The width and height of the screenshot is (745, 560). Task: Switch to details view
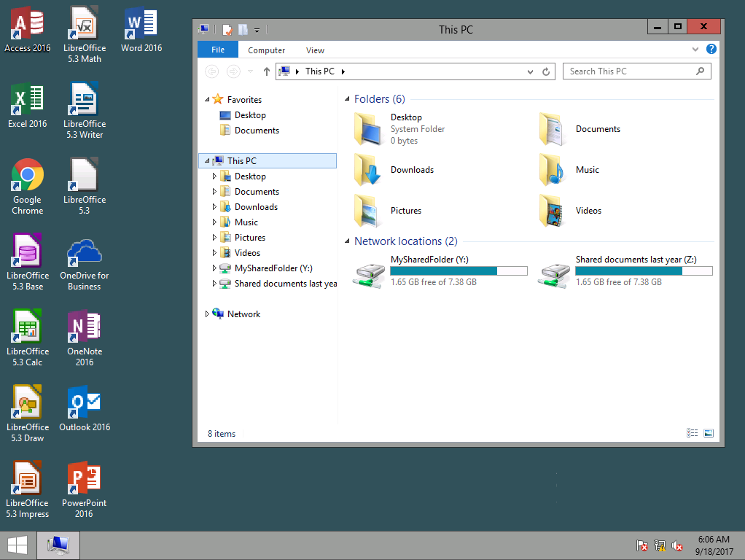pos(691,432)
